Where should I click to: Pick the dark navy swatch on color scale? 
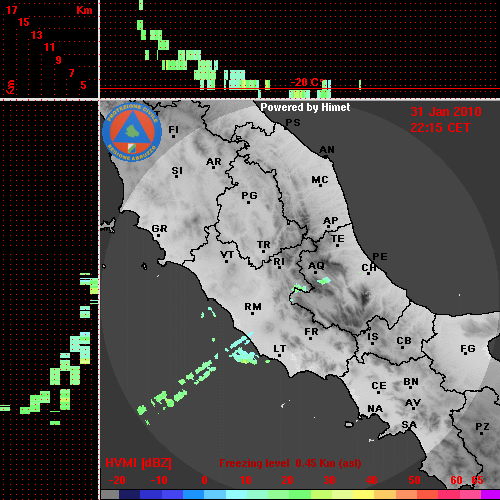tap(129, 495)
